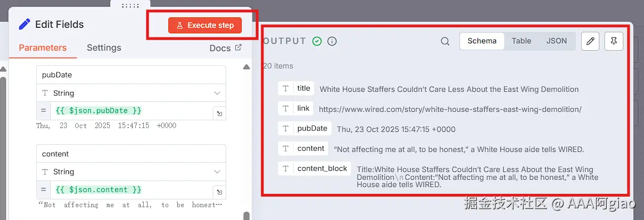The width and height of the screenshot is (644, 220).
Task: Click the equals sign beside the pubDate expression
Action: (43, 111)
